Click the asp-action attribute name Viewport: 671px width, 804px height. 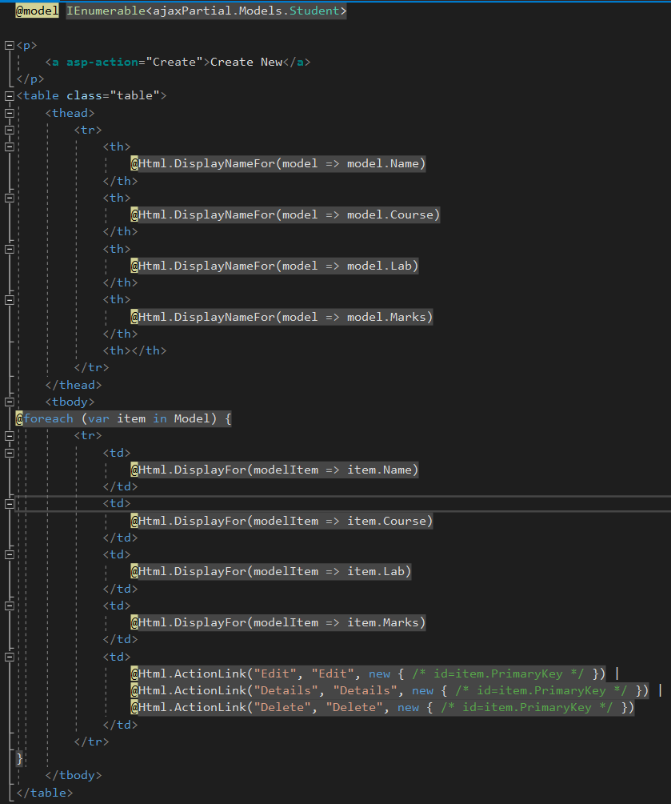[103, 62]
